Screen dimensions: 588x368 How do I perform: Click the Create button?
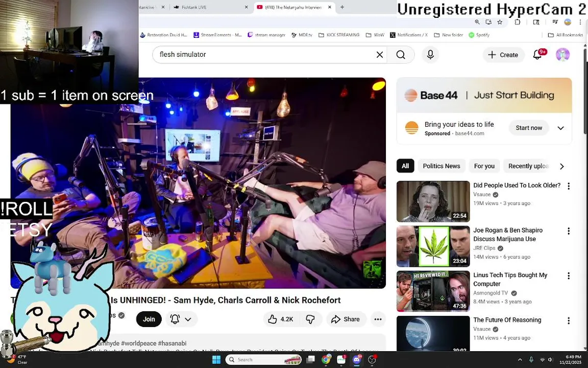503,55
